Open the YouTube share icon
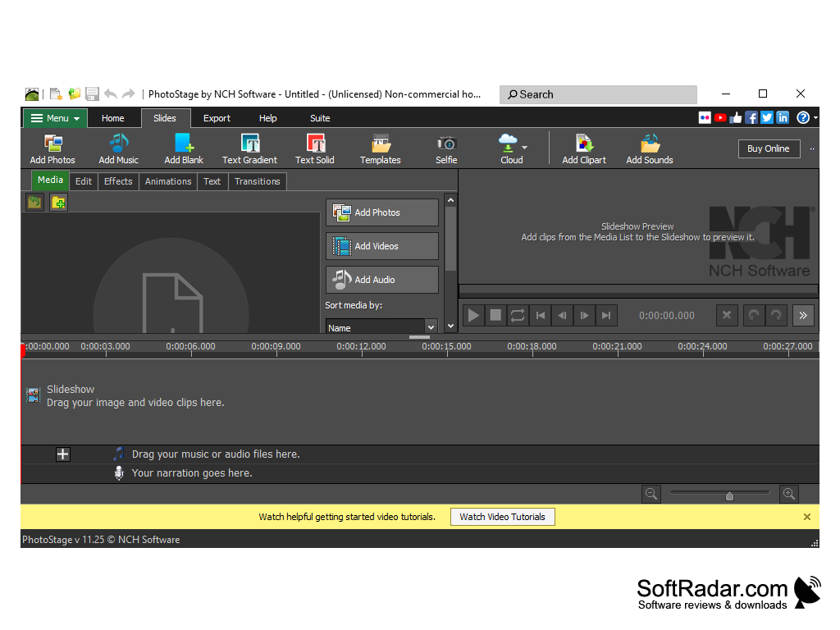 tap(720, 118)
